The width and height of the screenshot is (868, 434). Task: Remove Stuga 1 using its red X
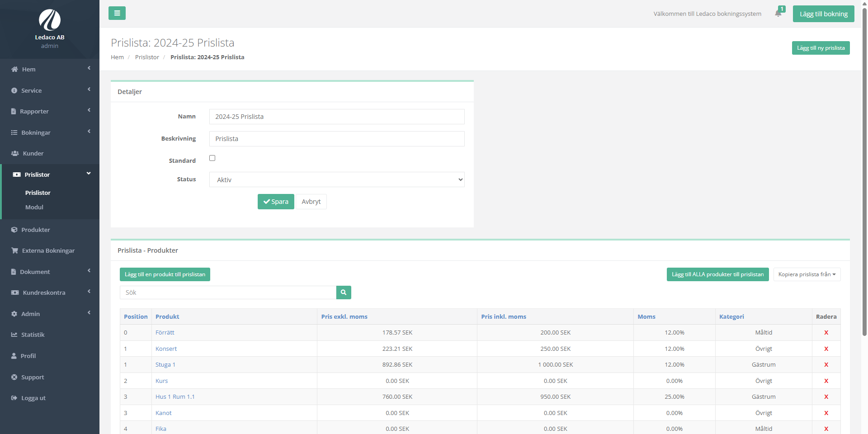[x=826, y=365]
